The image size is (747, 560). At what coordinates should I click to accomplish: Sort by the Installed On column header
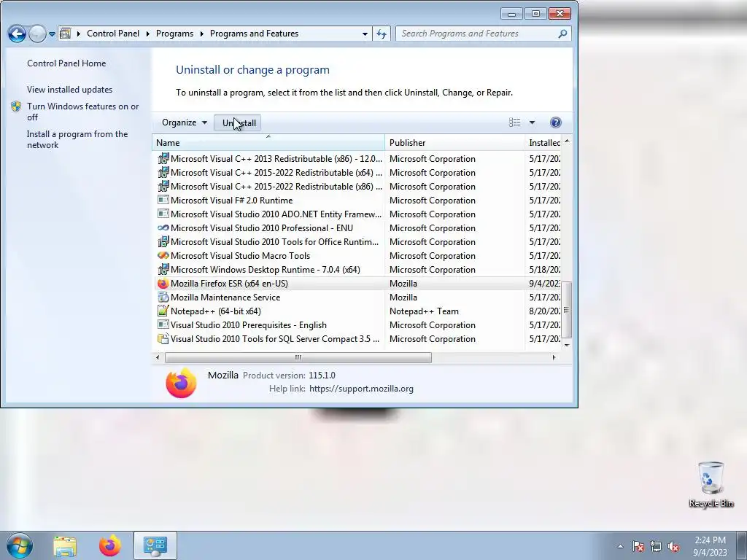click(x=543, y=142)
